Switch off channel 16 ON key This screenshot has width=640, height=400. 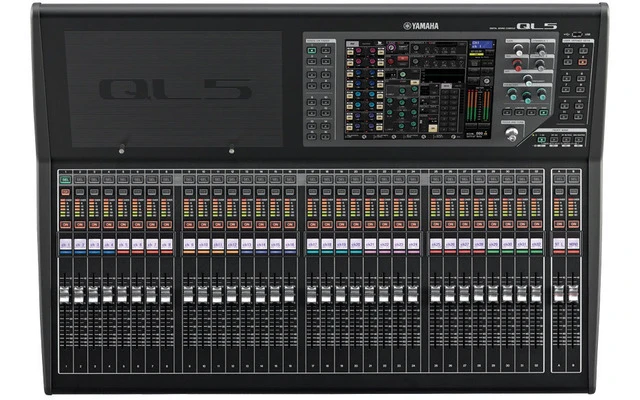(290, 225)
